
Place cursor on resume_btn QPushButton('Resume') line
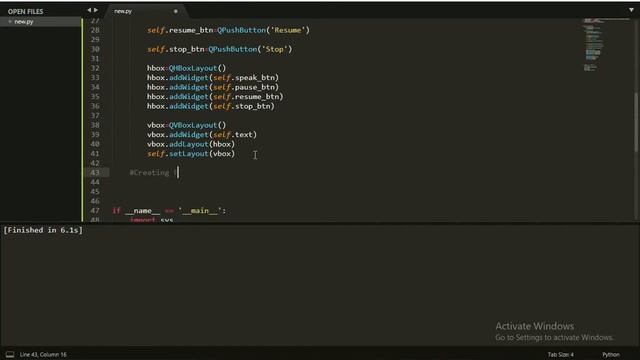click(x=228, y=30)
